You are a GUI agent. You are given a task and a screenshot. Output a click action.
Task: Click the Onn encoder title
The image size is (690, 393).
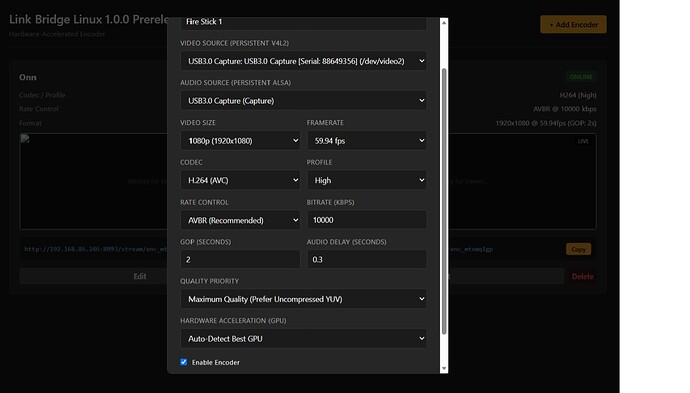(x=28, y=77)
